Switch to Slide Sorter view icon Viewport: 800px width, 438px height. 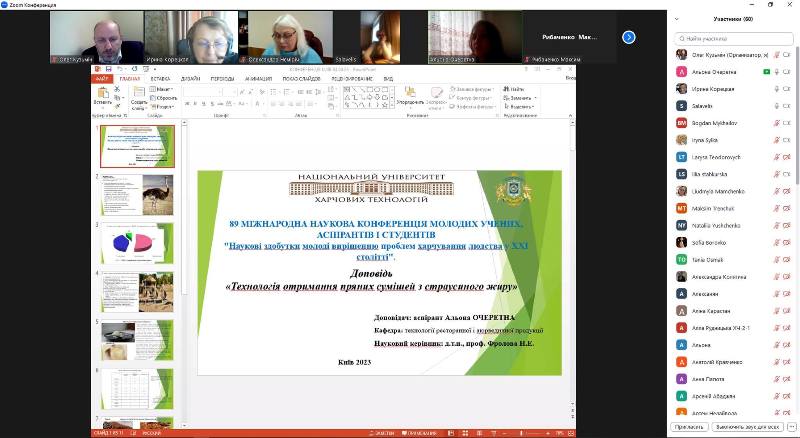[x=465, y=433]
